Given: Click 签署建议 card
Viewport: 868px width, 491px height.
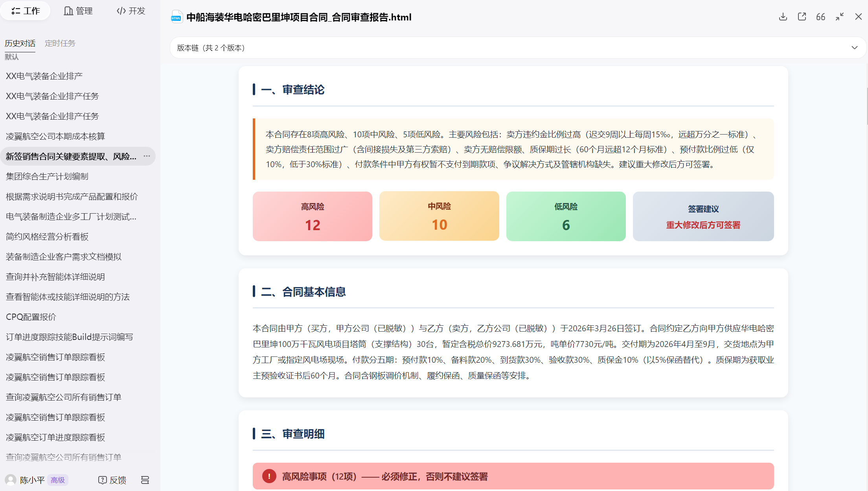Looking at the screenshot, I should point(703,216).
